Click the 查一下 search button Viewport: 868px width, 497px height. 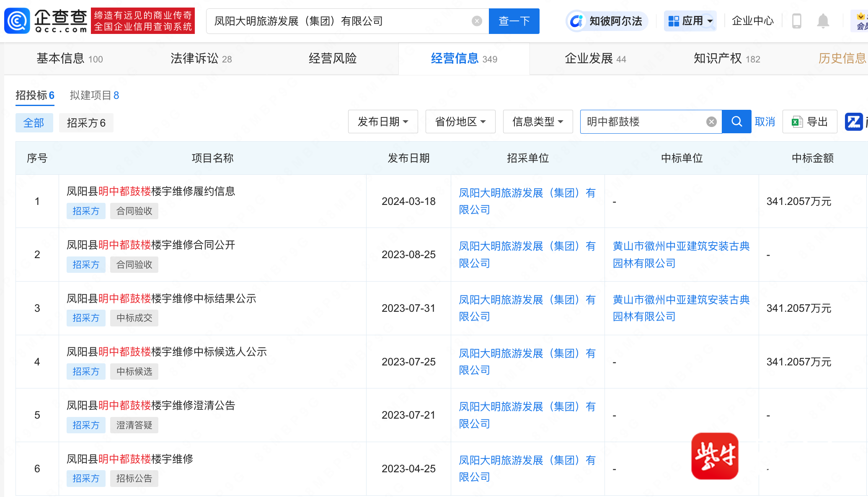click(x=514, y=21)
